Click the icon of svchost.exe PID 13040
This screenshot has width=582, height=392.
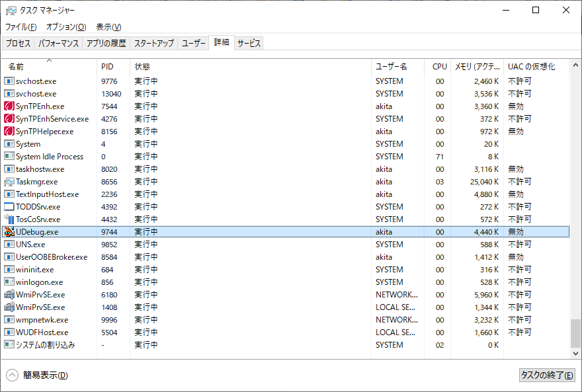pos(9,93)
